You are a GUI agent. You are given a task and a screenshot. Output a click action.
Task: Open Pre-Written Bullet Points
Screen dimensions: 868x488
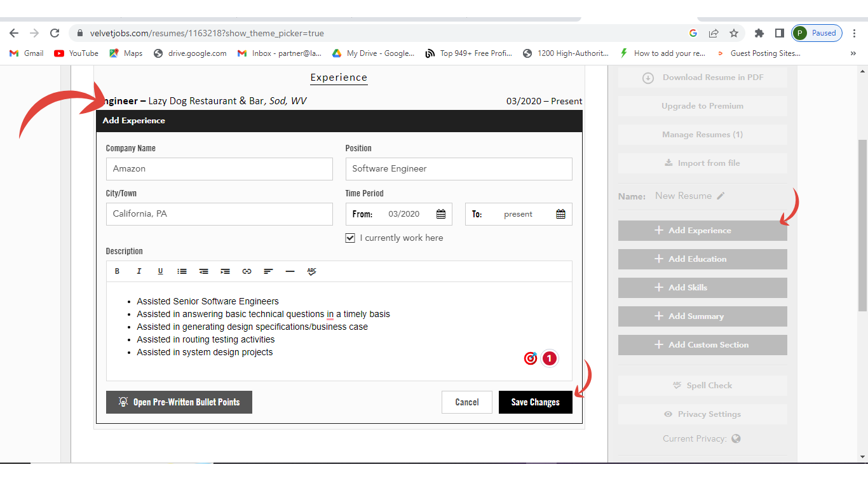179,402
